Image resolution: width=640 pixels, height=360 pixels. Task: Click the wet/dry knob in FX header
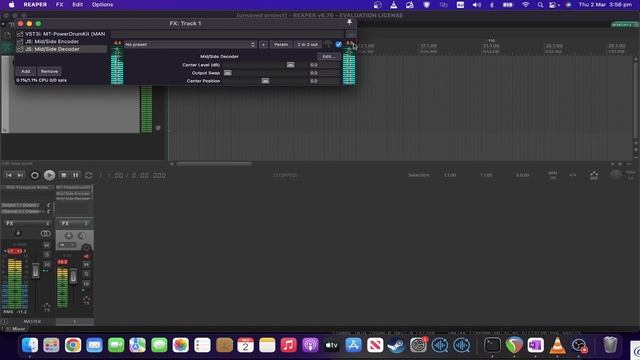point(328,44)
